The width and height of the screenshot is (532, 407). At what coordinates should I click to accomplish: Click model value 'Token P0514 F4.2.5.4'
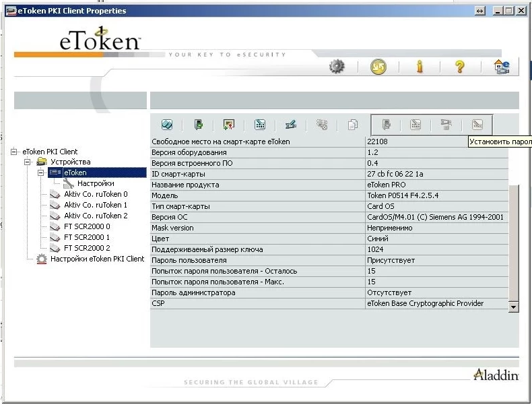pos(403,195)
